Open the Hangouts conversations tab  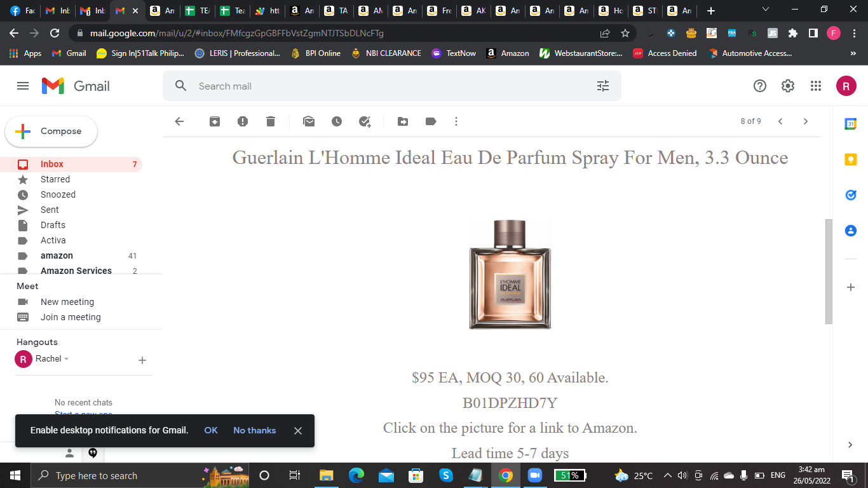93,453
